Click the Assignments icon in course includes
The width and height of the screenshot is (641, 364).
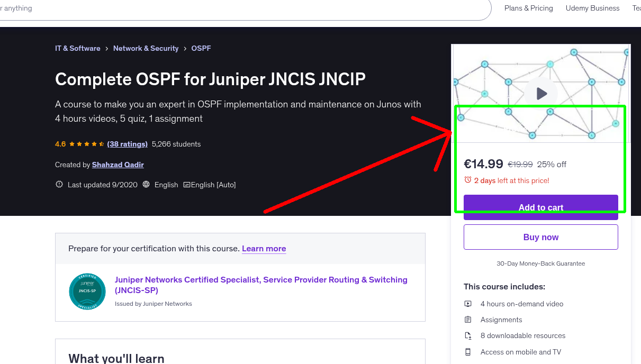pyautogui.click(x=468, y=320)
